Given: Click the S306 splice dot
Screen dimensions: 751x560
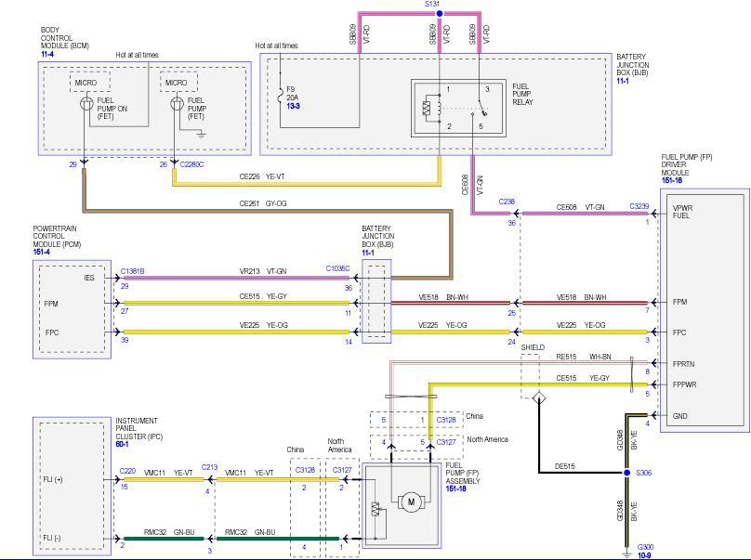Looking at the screenshot, I should [x=626, y=473].
